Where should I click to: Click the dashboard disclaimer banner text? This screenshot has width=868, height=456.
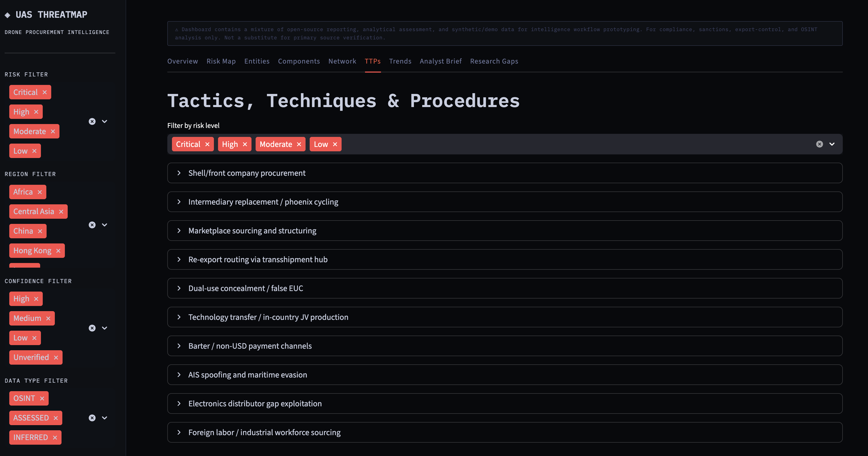click(496, 34)
